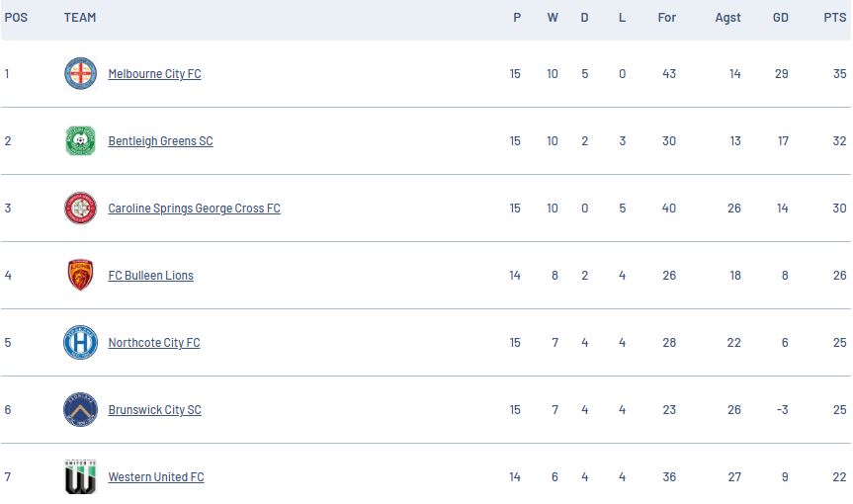
Task: Click the Melbourne City FC club logo
Action: (x=80, y=74)
